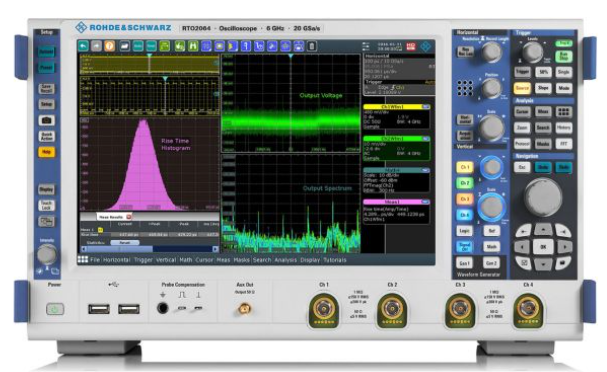Click the trash/delete toolbar icon

click(312, 46)
